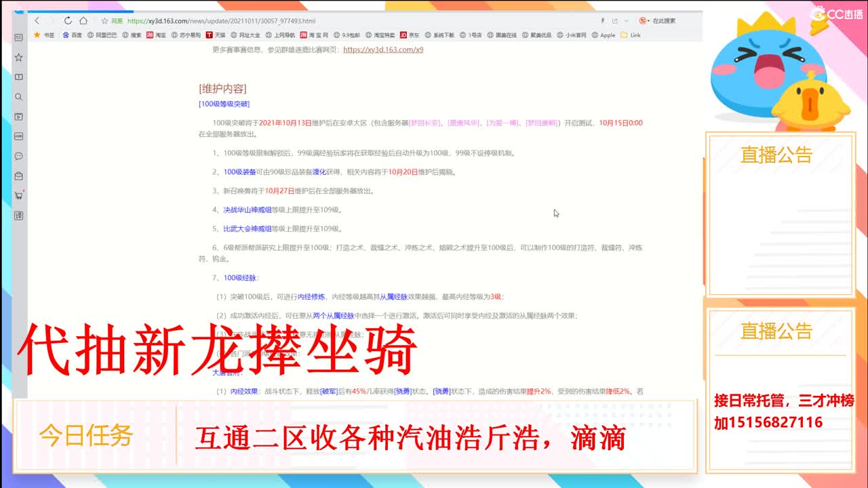Open the sidebar LIVE icon
868x488 pixels.
pos(19,136)
